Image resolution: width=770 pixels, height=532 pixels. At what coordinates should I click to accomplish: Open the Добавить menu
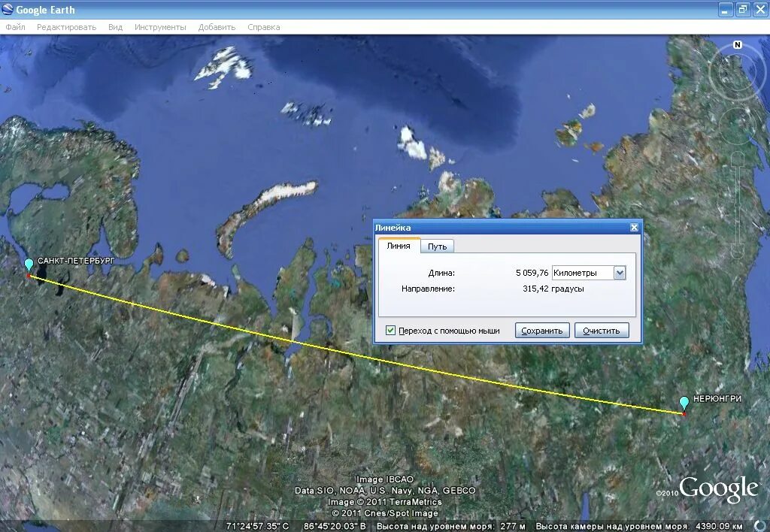(x=217, y=27)
